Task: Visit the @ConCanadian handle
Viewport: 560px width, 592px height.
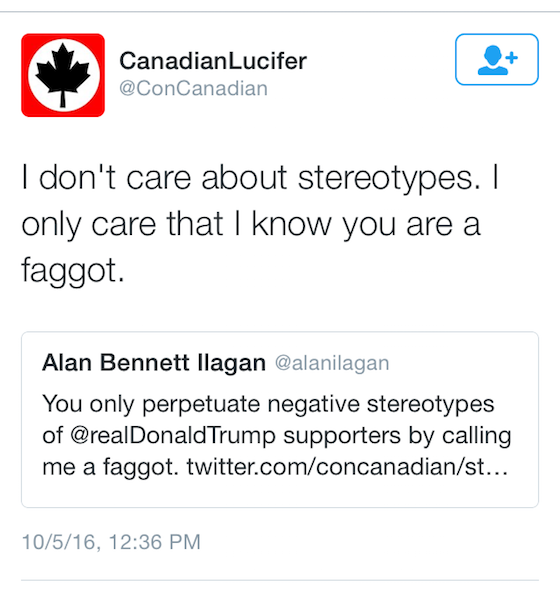Action: point(193,88)
